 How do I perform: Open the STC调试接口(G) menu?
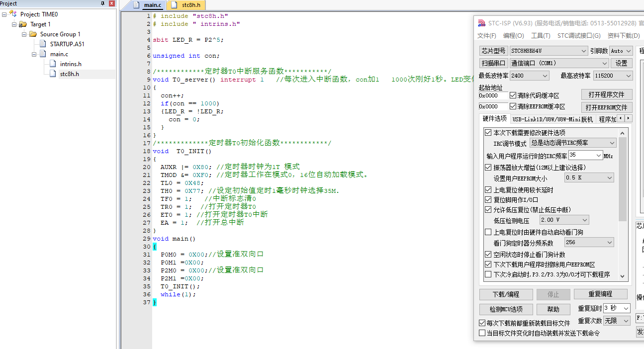[579, 36]
